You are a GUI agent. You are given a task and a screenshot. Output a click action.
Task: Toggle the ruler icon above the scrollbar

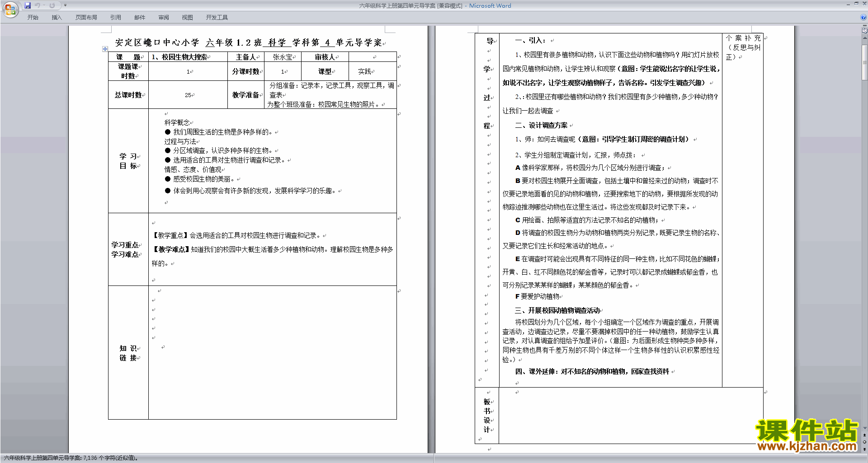tap(864, 31)
